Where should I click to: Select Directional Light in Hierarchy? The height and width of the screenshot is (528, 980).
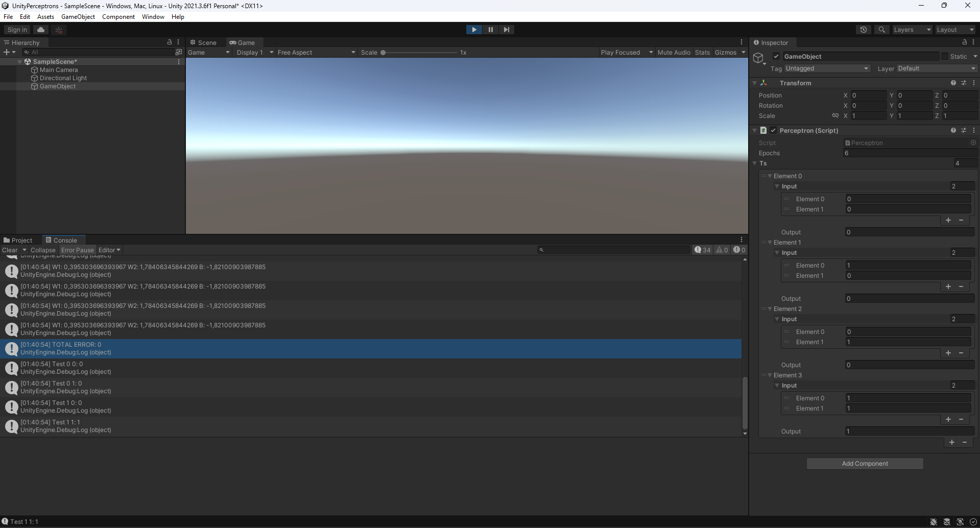point(63,78)
